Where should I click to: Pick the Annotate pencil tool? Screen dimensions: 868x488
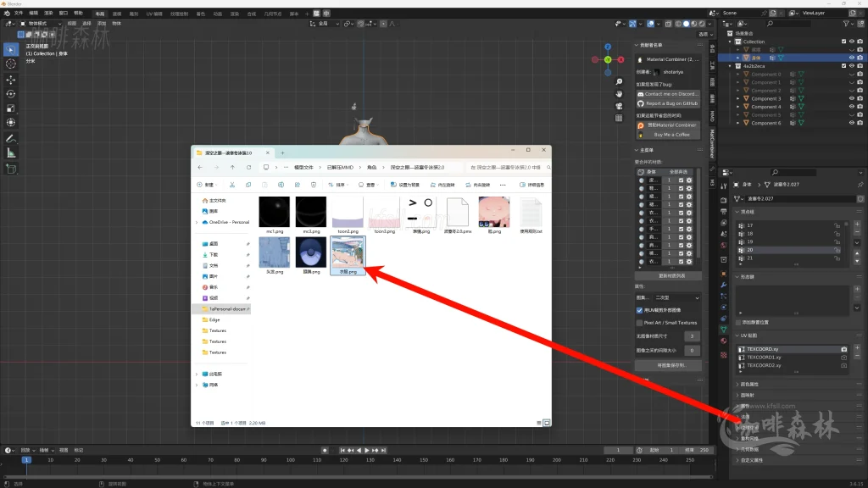pyautogui.click(x=10, y=138)
